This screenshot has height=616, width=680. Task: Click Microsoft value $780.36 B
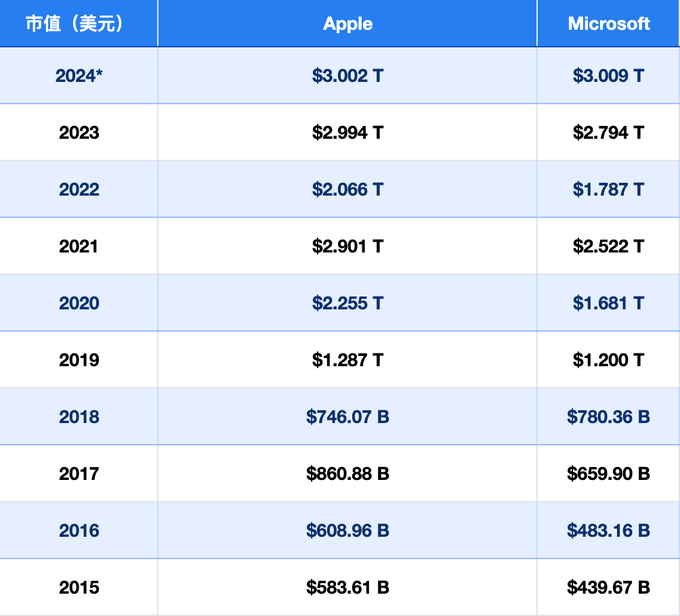pyautogui.click(x=608, y=416)
